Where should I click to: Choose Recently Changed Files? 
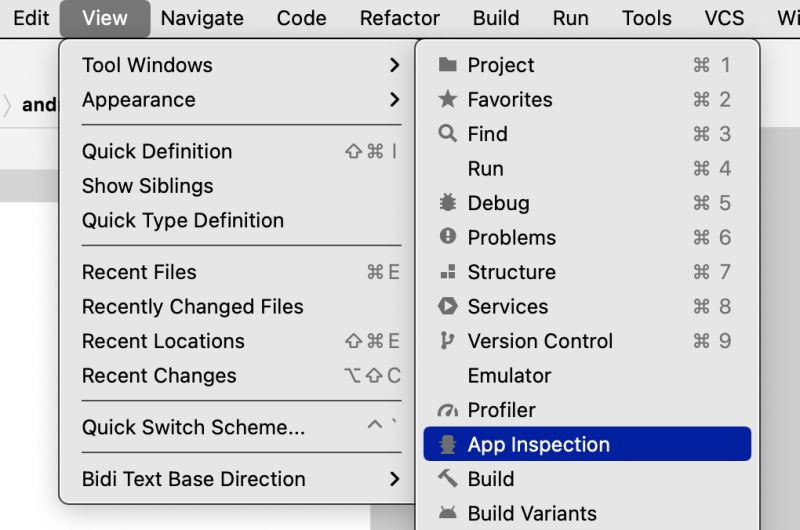[193, 307]
